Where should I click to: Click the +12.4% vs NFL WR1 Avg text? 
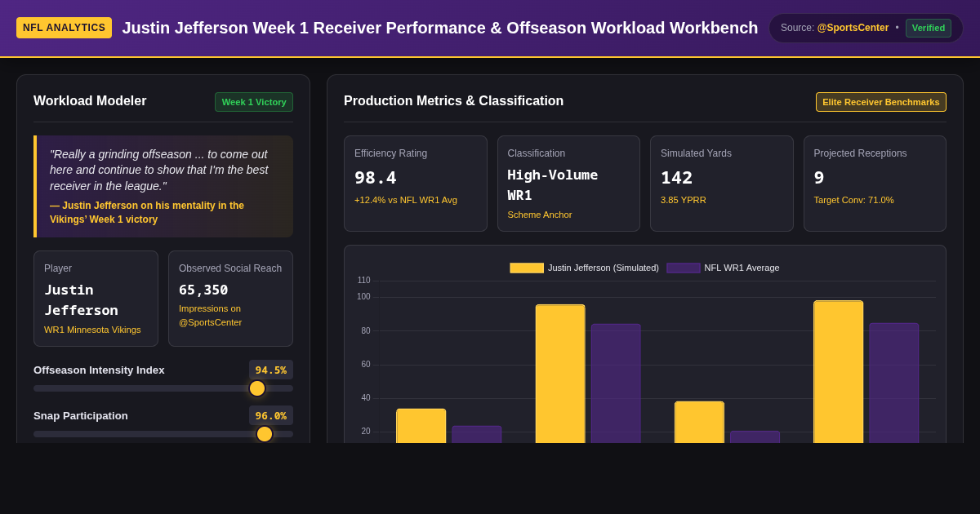[406, 200]
